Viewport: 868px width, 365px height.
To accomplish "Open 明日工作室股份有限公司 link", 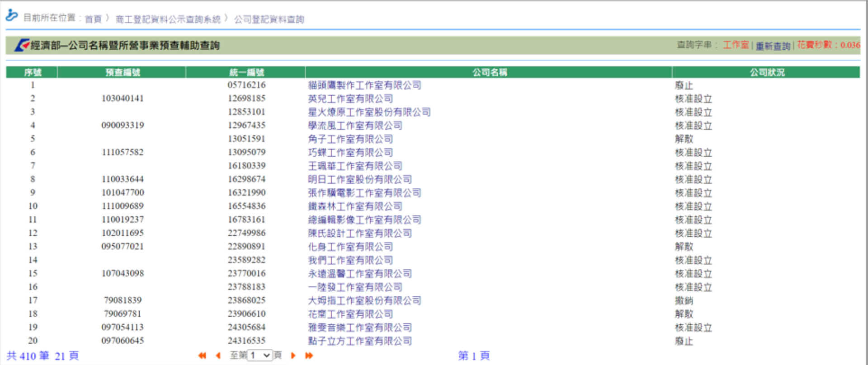I will pos(360,179).
